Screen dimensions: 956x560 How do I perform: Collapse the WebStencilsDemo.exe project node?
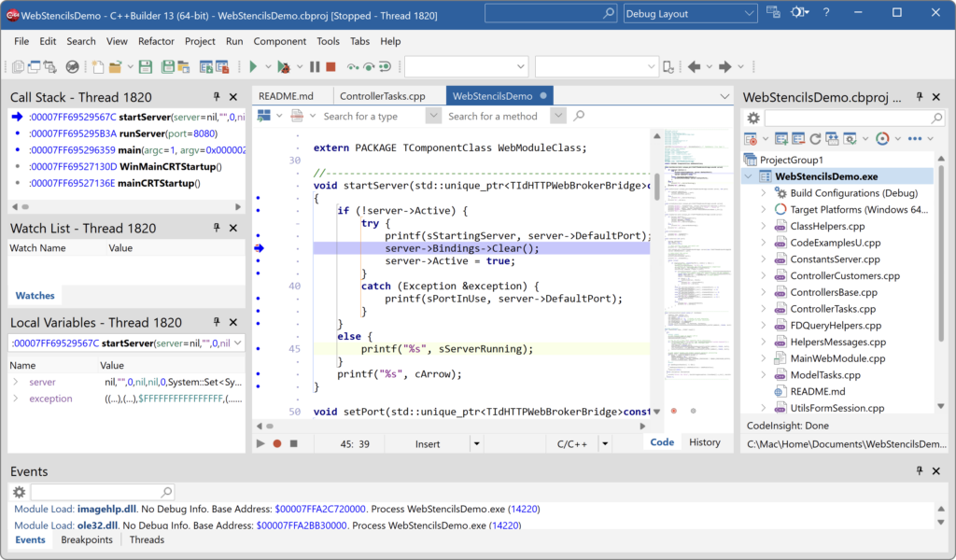[748, 176]
